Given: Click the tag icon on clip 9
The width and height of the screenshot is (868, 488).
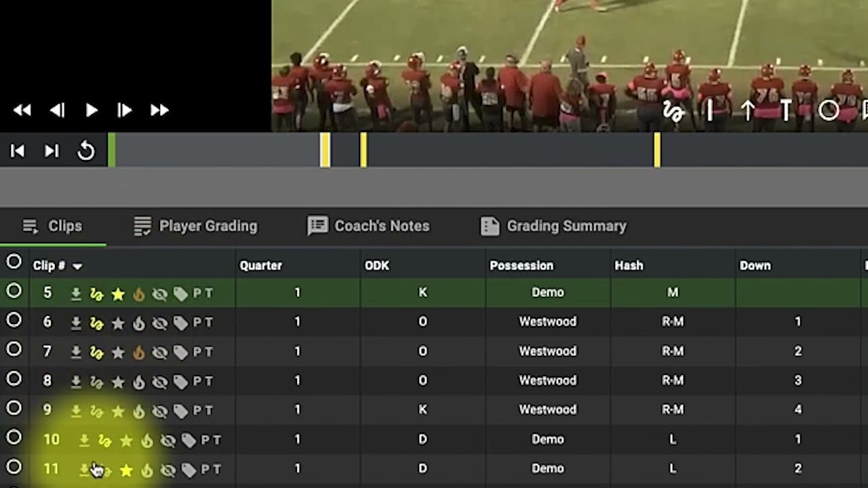Looking at the screenshot, I should pyautogui.click(x=180, y=411).
